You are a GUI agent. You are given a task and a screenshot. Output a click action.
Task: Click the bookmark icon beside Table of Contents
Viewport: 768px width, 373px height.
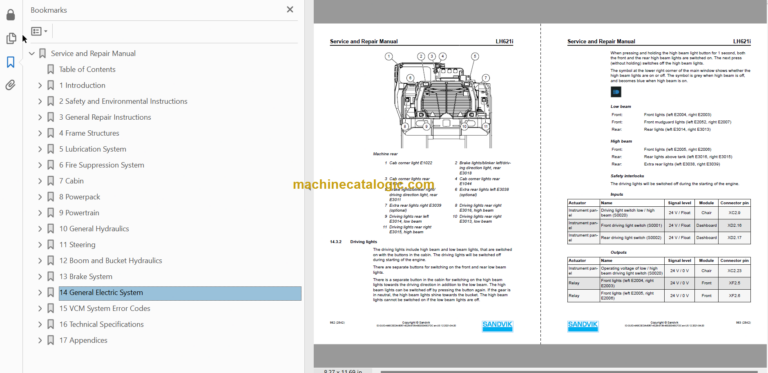point(50,70)
